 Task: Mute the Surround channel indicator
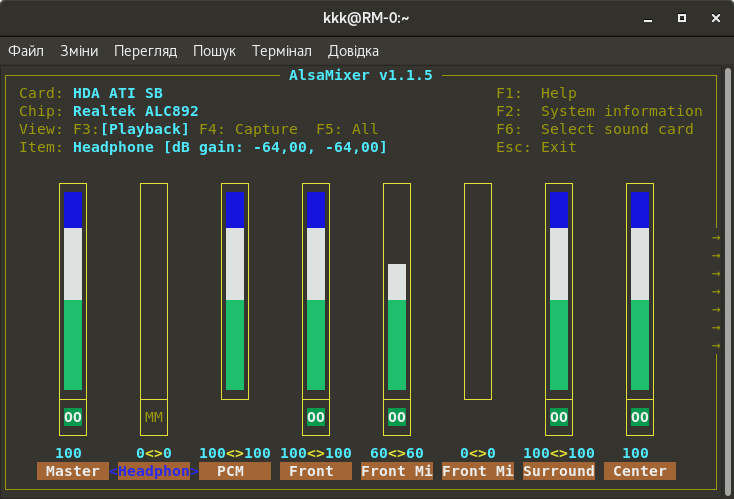click(559, 417)
